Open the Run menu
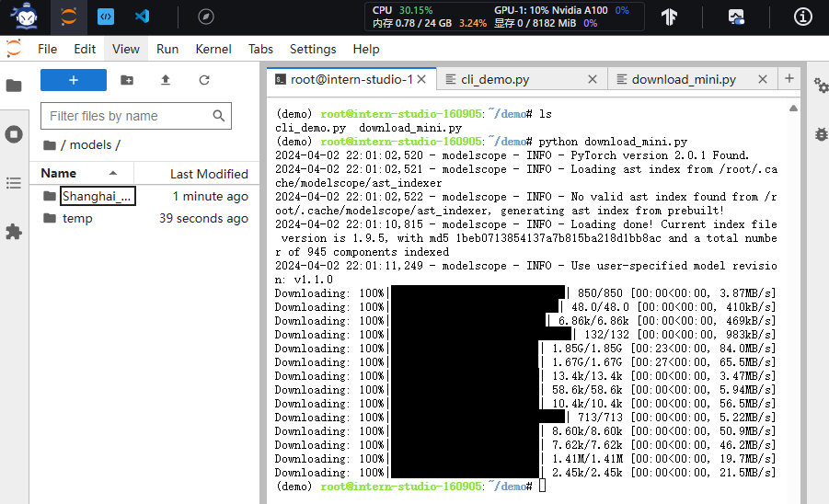Viewport: 829px width, 504px height. point(167,49)
